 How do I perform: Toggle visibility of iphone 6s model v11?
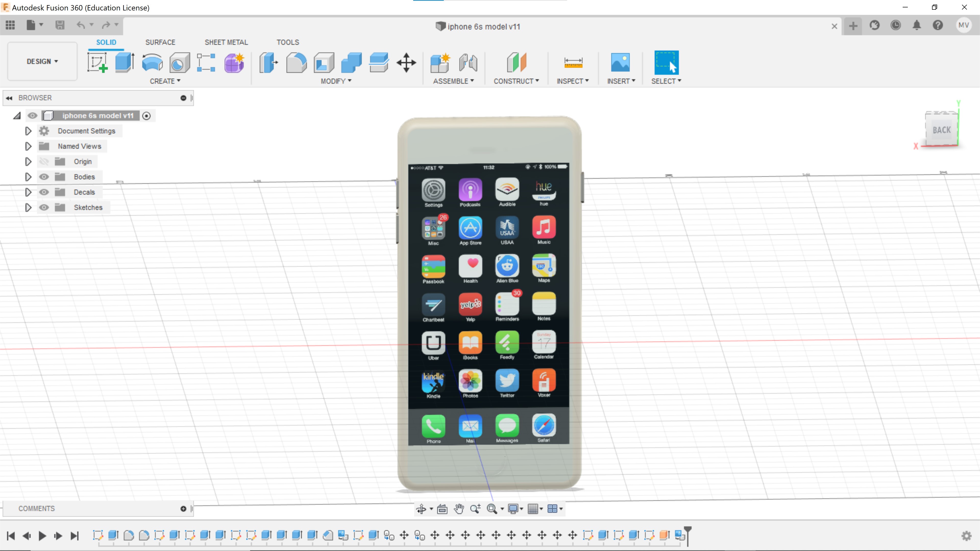(x=32, y=116)
